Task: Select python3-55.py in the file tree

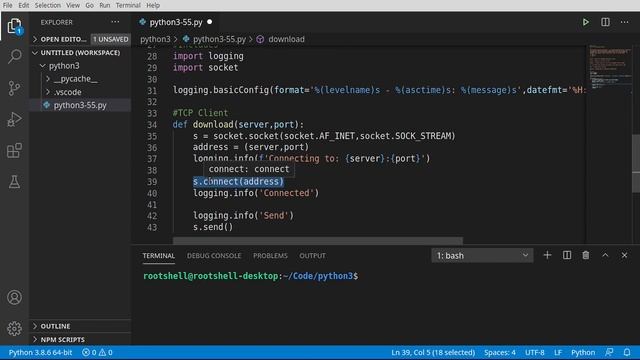Action: click(80, 105)
